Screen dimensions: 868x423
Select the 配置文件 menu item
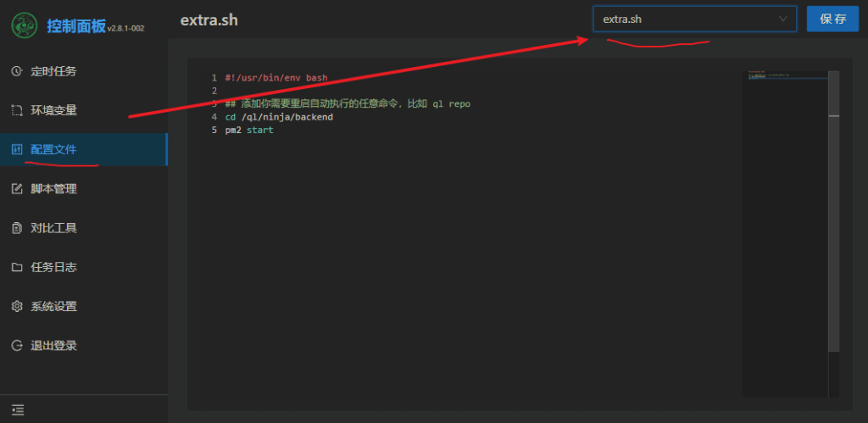point(84,149)
